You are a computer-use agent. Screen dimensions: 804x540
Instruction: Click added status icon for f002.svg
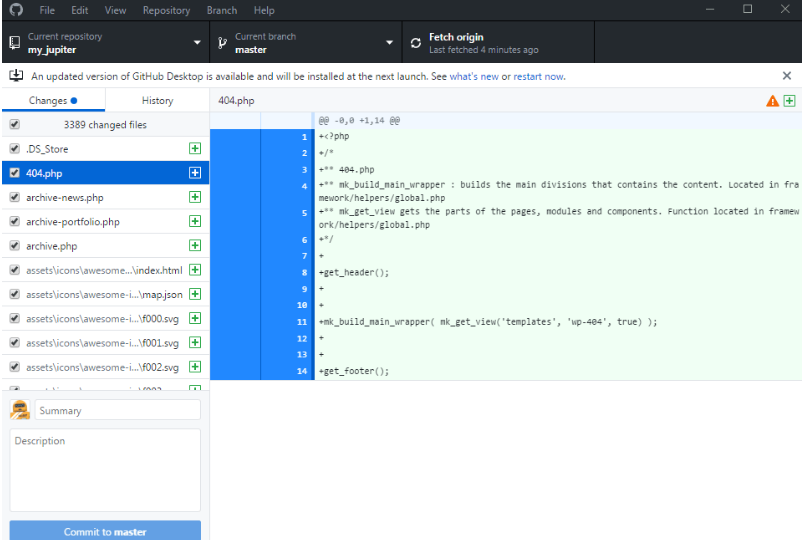[195, 367]
